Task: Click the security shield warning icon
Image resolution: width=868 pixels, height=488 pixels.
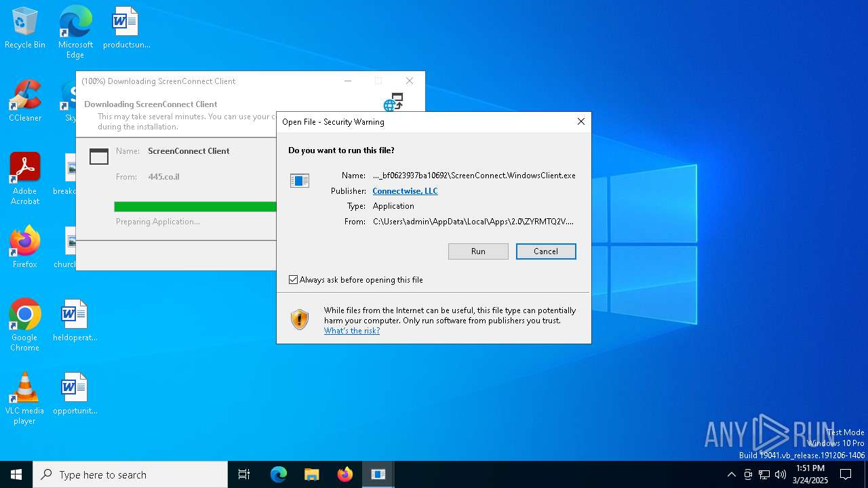Action: pos(300,319)
